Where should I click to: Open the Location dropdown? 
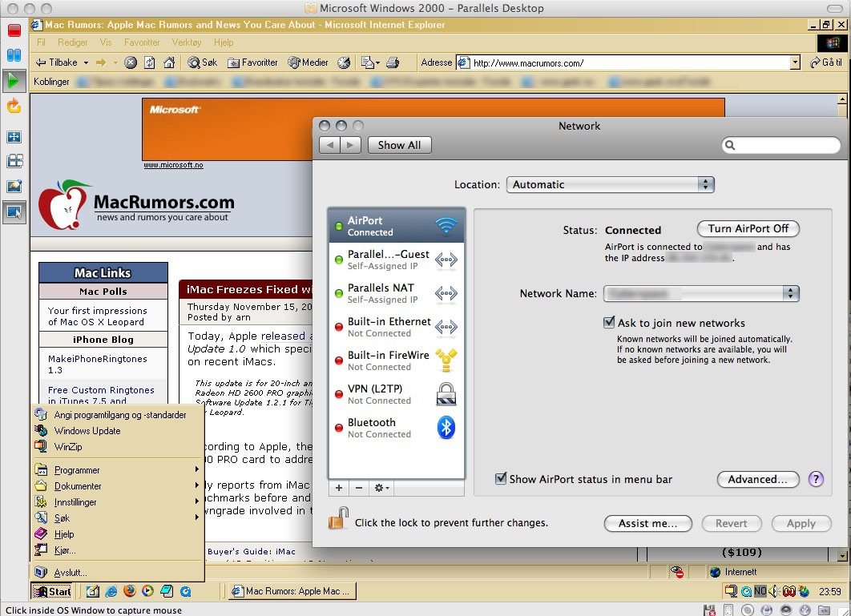point(610,184)
